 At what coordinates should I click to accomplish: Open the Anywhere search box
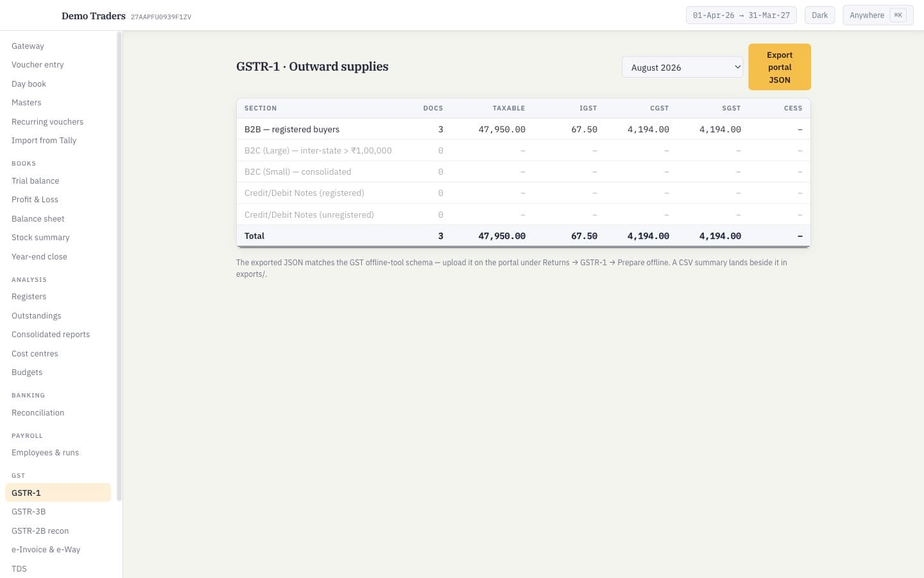[x=878, y=15]
